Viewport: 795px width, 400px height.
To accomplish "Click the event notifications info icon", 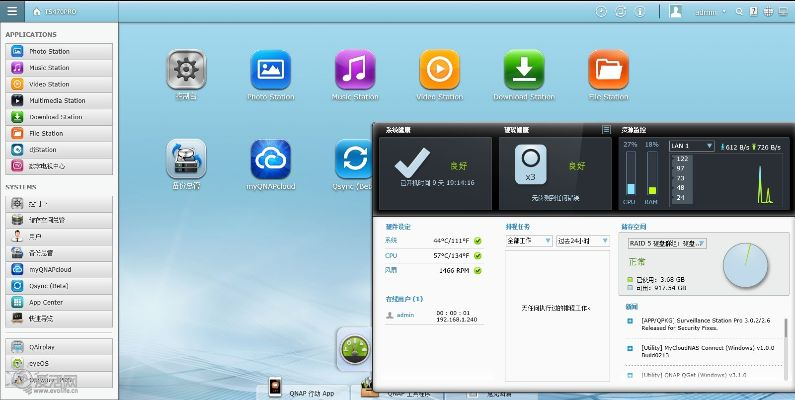I will pyautogui.click(x=640, y=12).
